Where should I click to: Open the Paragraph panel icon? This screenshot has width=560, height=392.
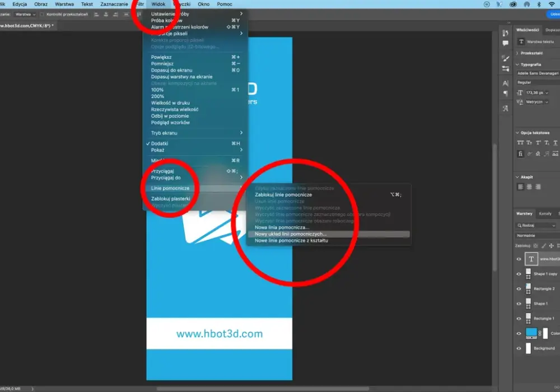click(x=505, y=94)
